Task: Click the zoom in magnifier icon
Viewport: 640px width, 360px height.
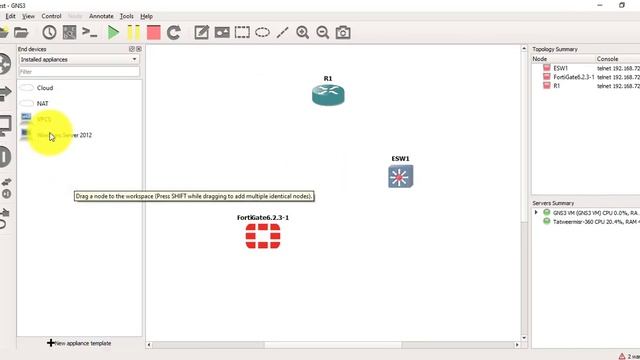Action: point(302,32)
